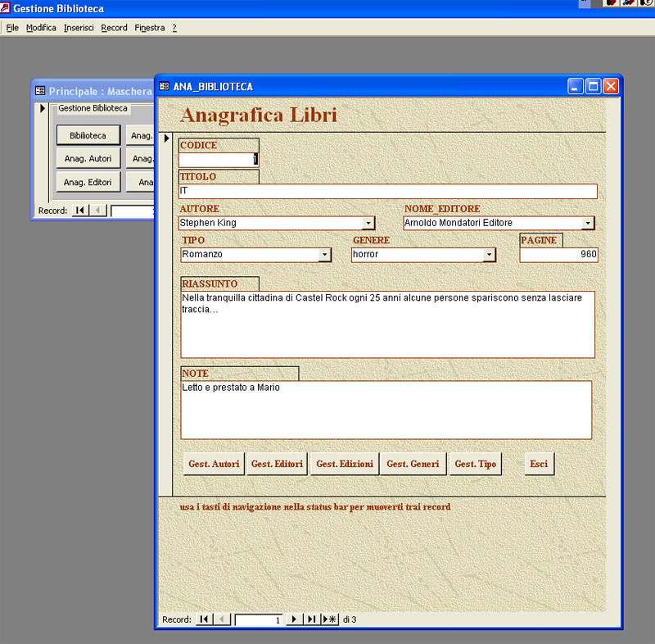The image size is (655, 644).
Task: Open the ? help menu
Action: click(174, 28)
